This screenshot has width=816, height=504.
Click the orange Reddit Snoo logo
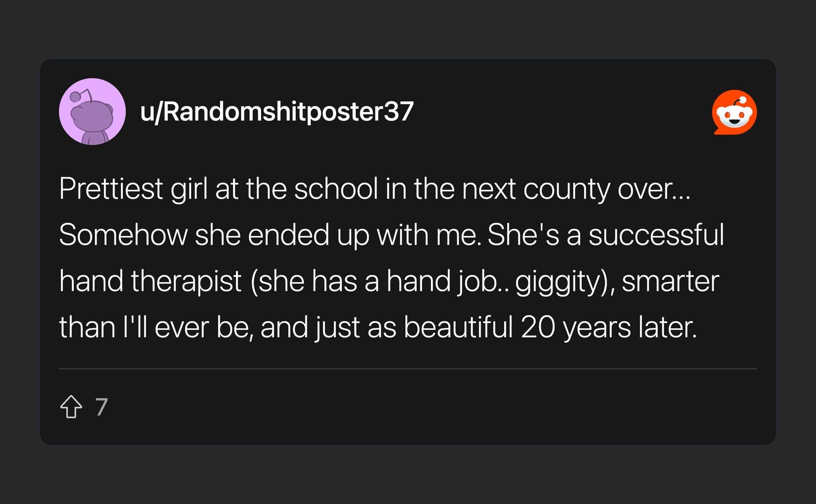click(x=734, y=112)
